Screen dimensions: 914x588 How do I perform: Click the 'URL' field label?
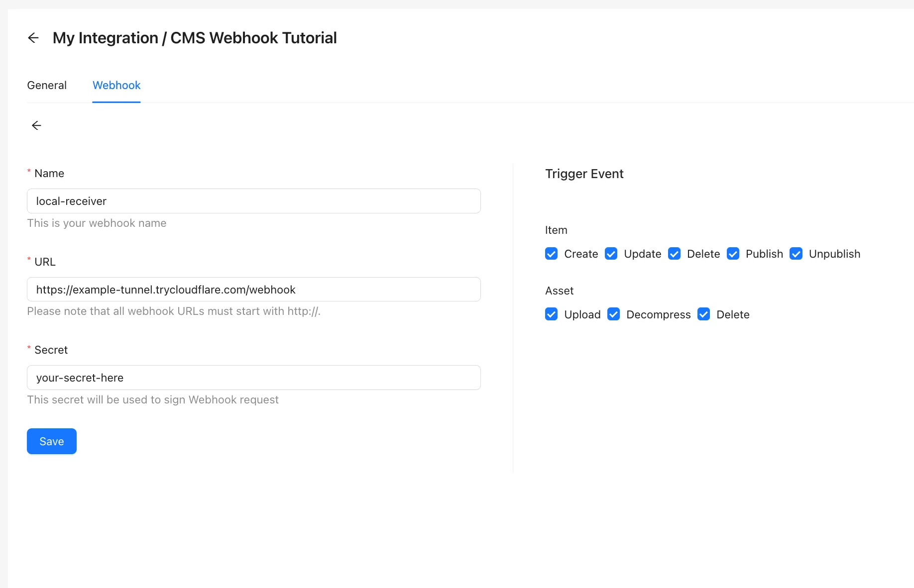click(45, 262)
